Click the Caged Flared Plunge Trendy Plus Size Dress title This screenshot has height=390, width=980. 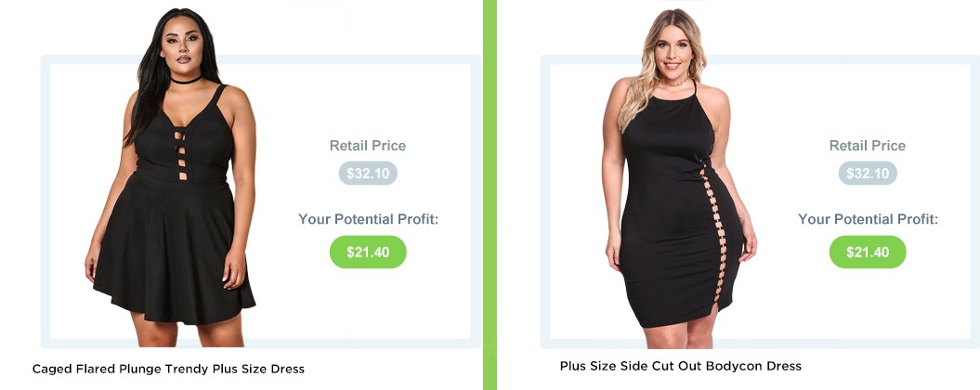[x=168, y=369]
